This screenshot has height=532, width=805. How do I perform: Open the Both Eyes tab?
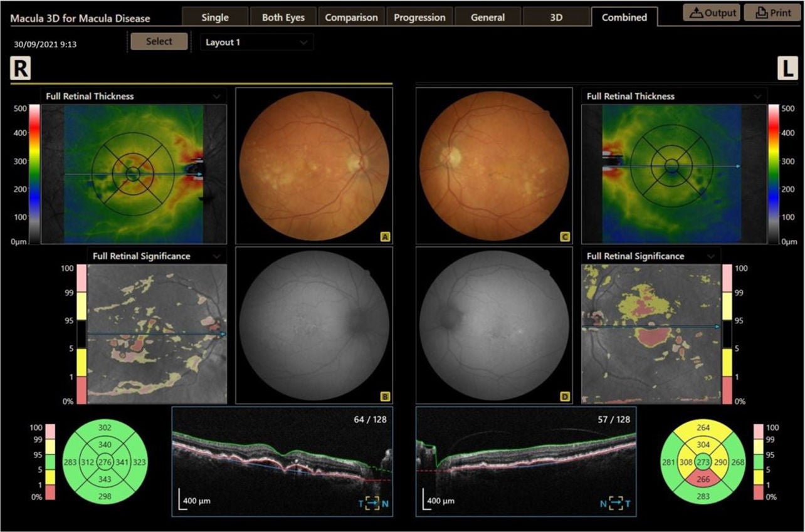(282, 17)
